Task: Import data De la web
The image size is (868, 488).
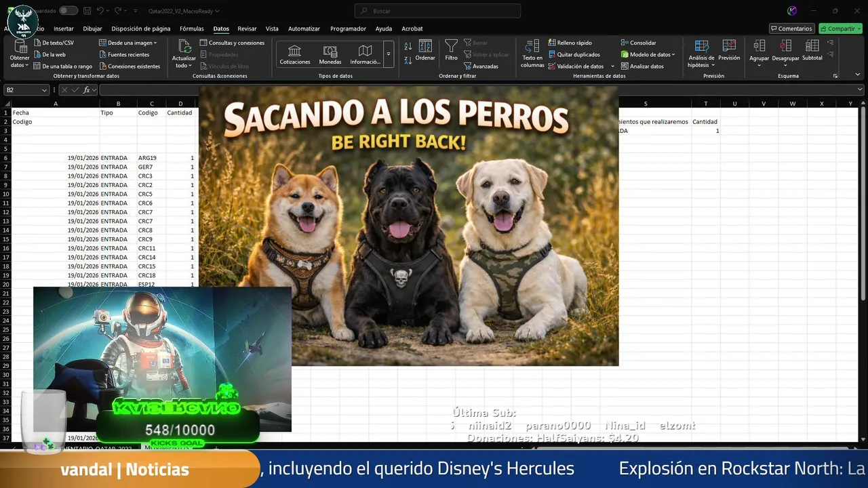Action: (50, 54)
